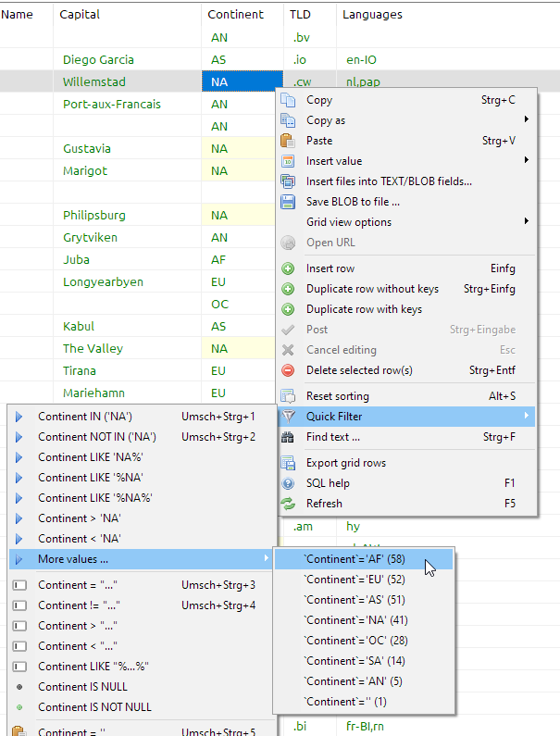Expand the Copy as submenu arrow

coord(526,119)
